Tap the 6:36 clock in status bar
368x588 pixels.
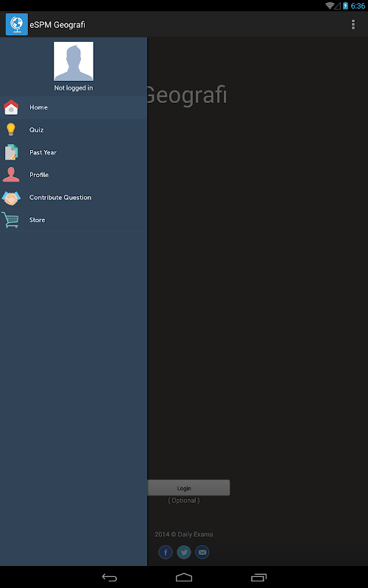coord(358,6)
